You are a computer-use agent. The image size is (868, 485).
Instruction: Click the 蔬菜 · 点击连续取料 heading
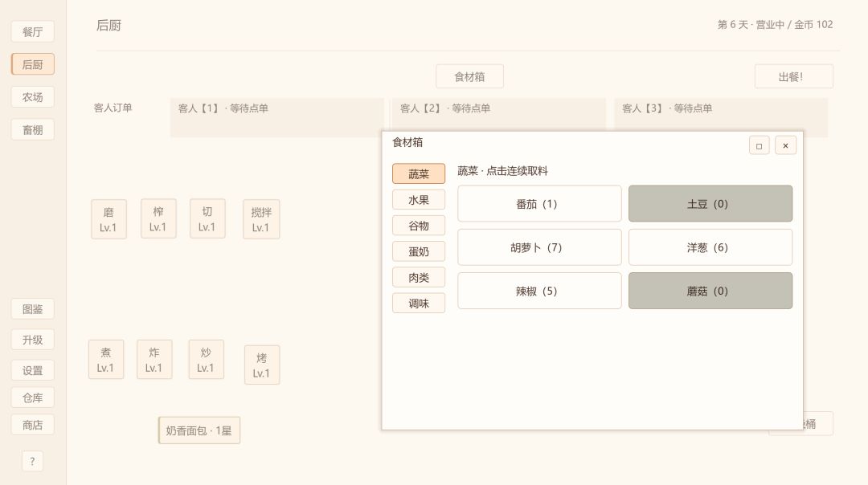pyautogui.click(x=502, y=171)
